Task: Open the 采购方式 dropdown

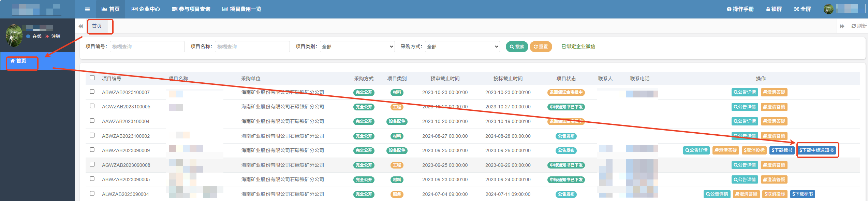Action: [x=462, y=46]
